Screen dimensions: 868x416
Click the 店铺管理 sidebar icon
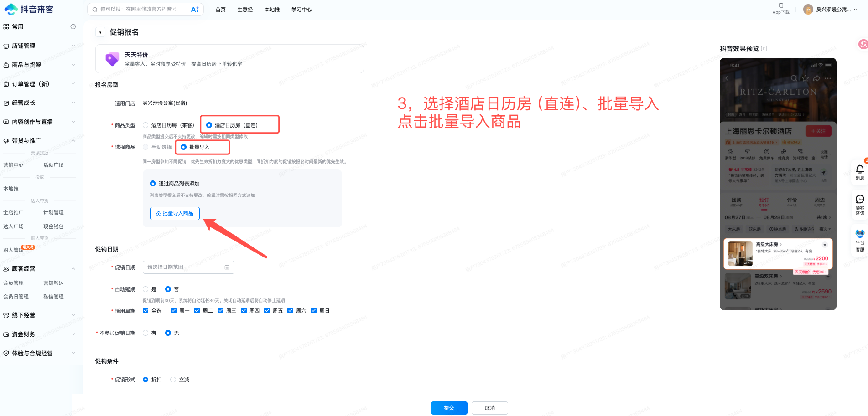click(6, 46)
